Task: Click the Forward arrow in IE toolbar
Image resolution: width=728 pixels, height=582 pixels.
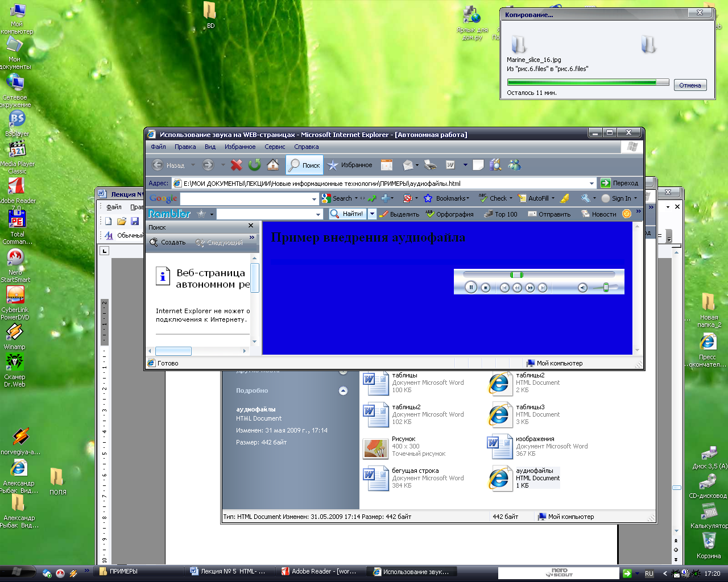Action: click(208, 165)
